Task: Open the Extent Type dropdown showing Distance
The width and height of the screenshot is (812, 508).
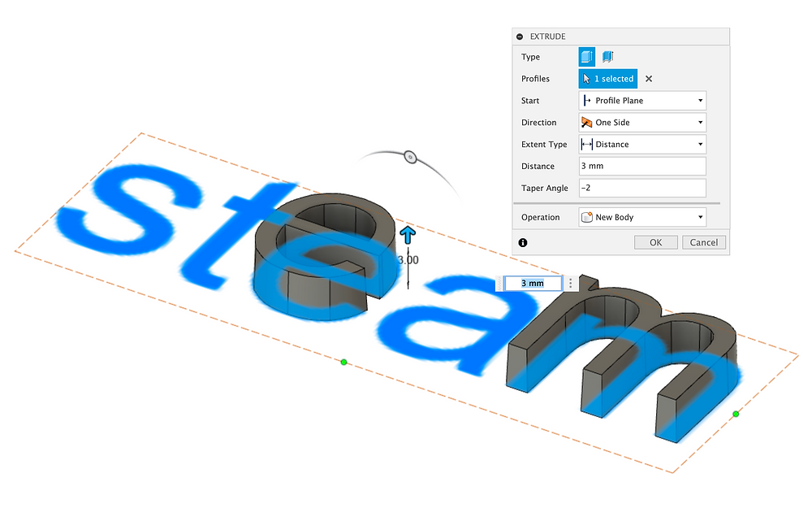Action: [x=642, y=144]
